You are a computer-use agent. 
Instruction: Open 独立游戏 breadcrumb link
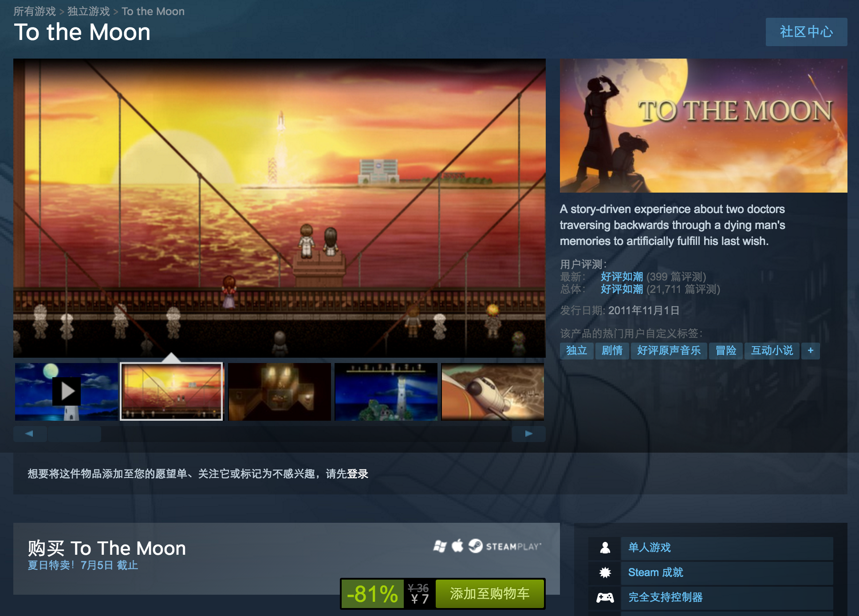pos(88,12)
